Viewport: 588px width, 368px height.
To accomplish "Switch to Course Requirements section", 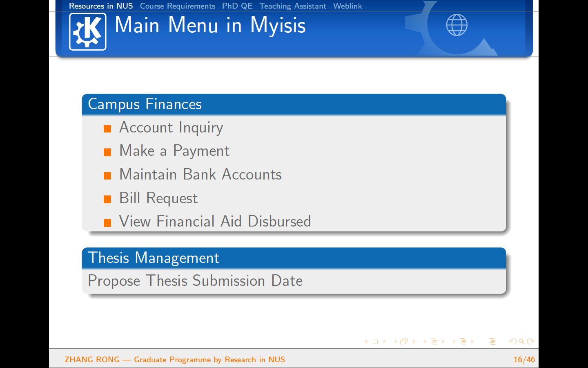I will [x=177, y=6].
